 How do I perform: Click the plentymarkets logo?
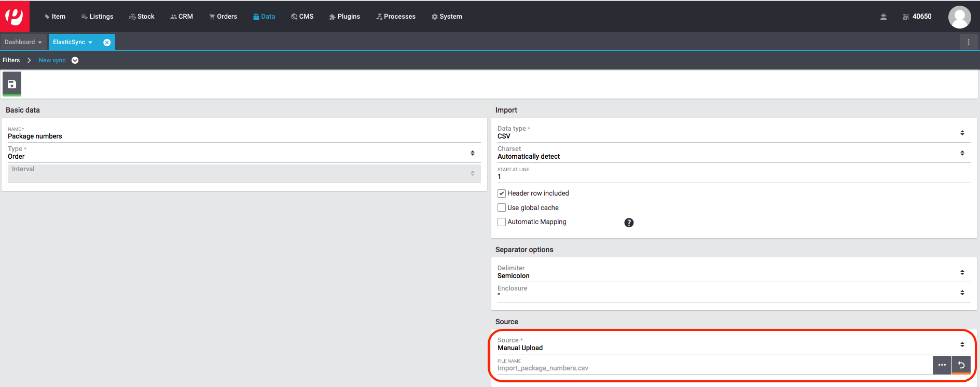(x=15, y=17)
